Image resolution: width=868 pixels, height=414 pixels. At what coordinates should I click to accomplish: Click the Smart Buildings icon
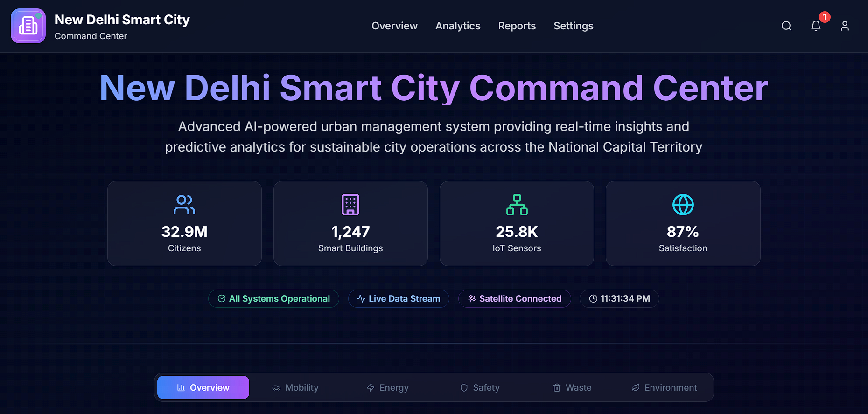click(x=350, y=204)
